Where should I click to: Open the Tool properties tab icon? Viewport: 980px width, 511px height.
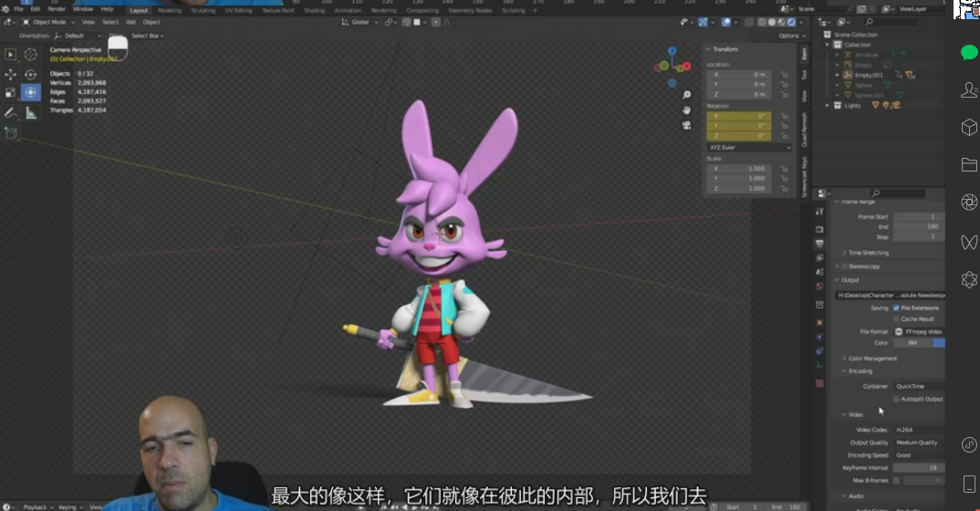pos(819,213)
